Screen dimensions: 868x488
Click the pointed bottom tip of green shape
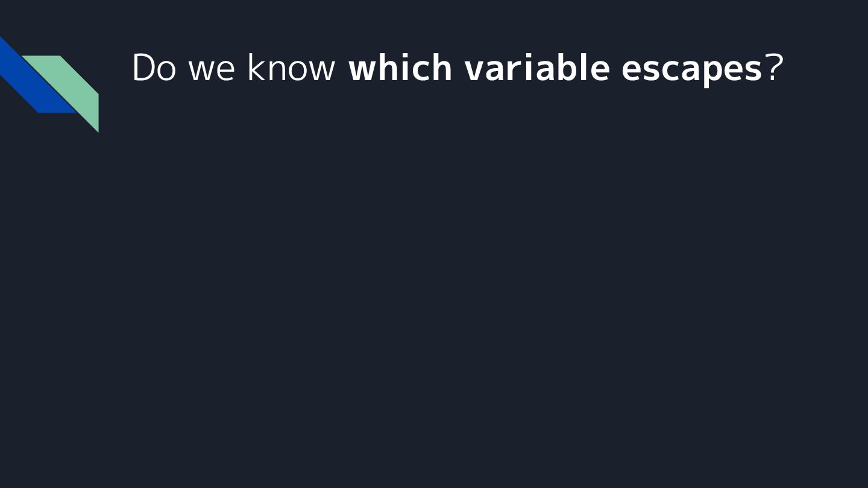click(97, 129)
